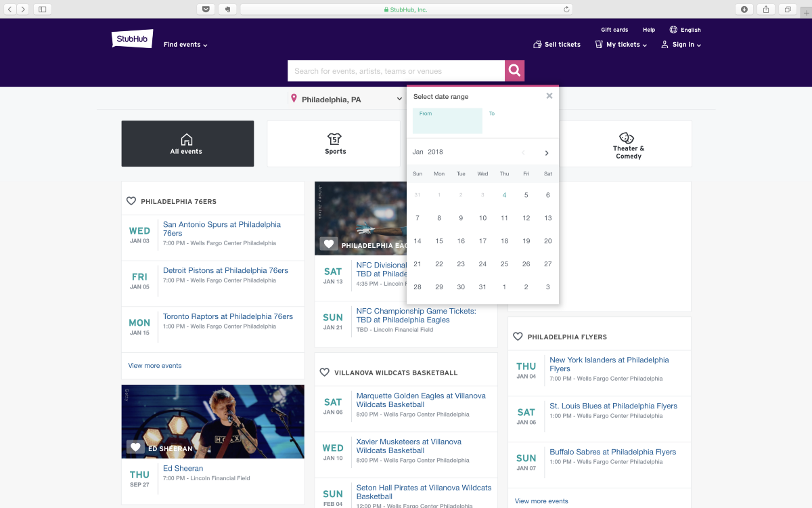Click the Help link
812x508 pixels.
[649, 30]
